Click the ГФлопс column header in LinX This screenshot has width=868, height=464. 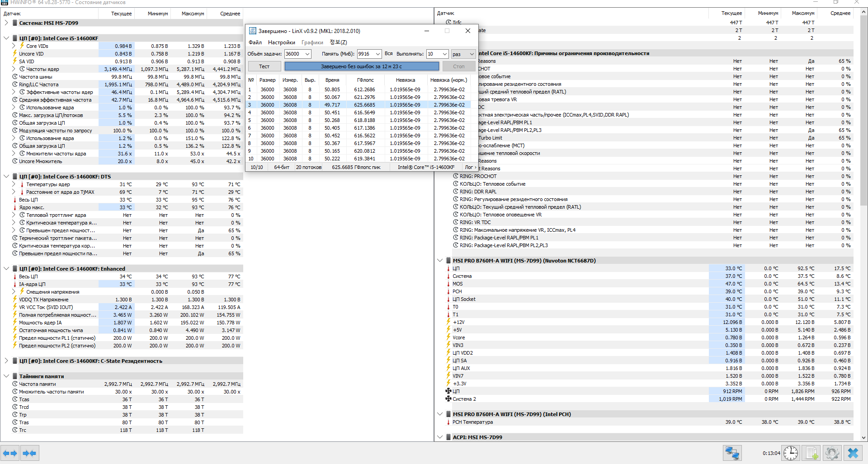coord(365,80)
